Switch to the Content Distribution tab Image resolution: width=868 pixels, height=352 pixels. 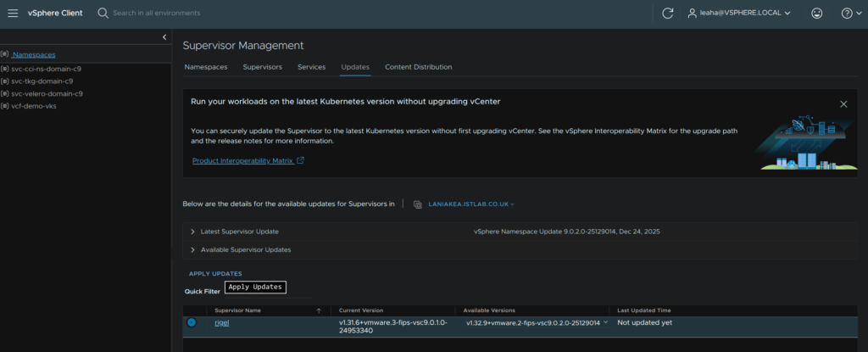418,67
